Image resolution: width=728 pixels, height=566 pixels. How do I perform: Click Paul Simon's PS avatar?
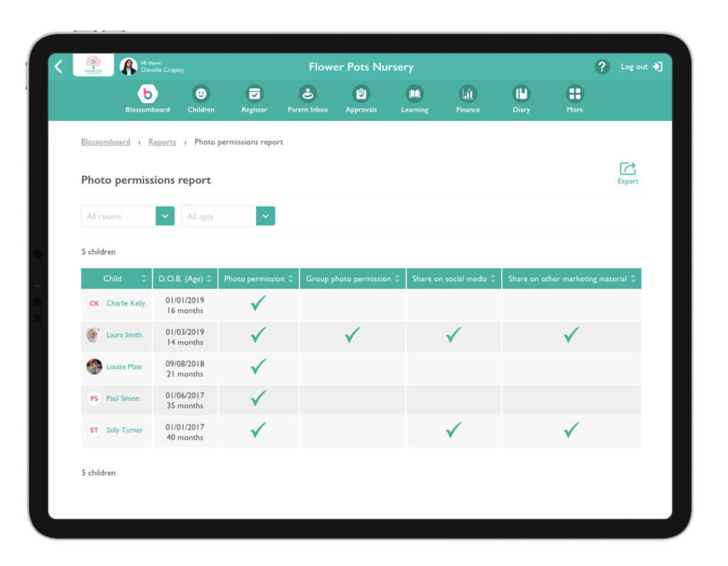[95, 398]
